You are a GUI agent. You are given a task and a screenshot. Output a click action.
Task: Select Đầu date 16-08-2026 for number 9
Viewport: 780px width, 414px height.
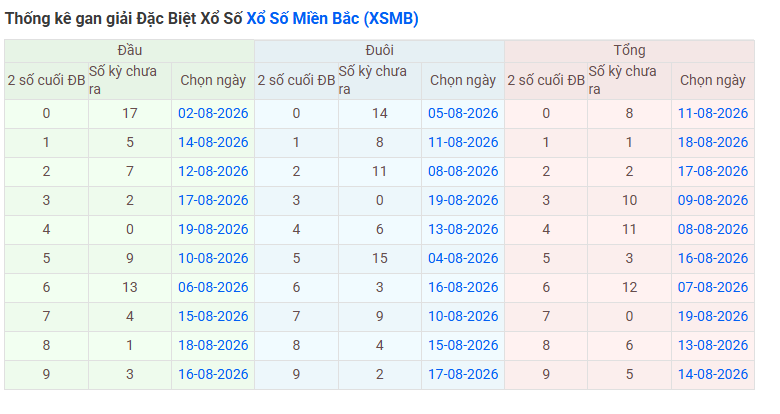tap(213, 374)
